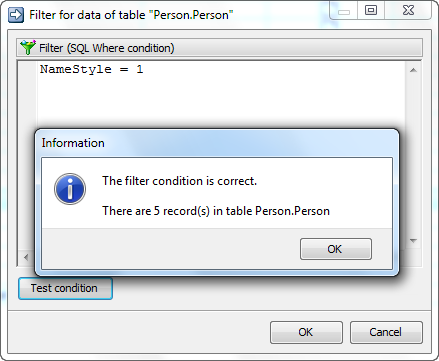Click the Filter (SQL Where condition) header
This screenshot has width=439, height=361.
click(x=219, y=48)
